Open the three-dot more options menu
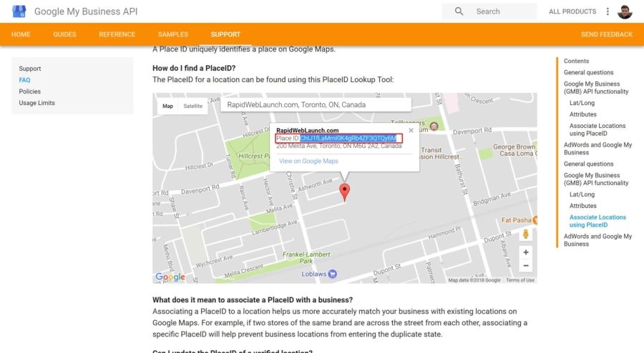 [608, 11]
